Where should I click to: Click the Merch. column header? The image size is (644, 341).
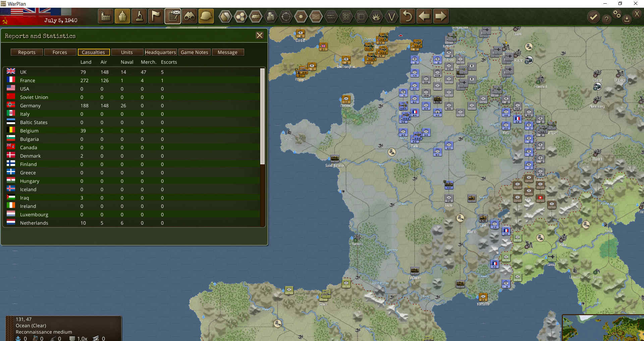click(x=149, y=62)
